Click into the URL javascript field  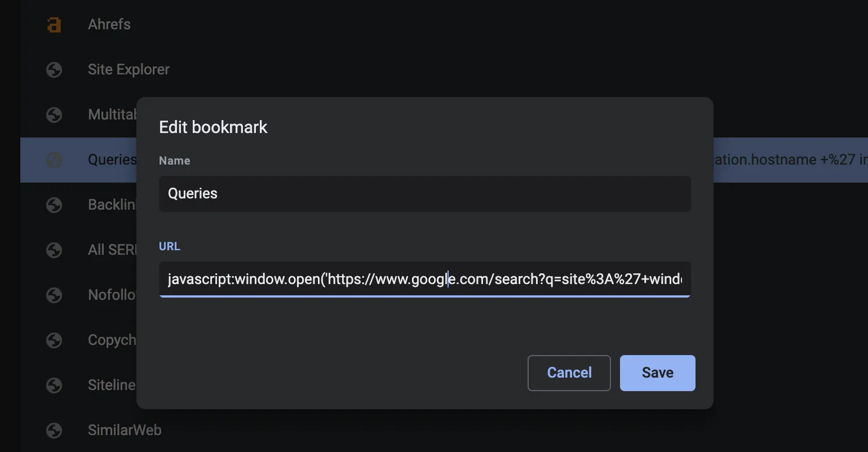tap(425, 280)
